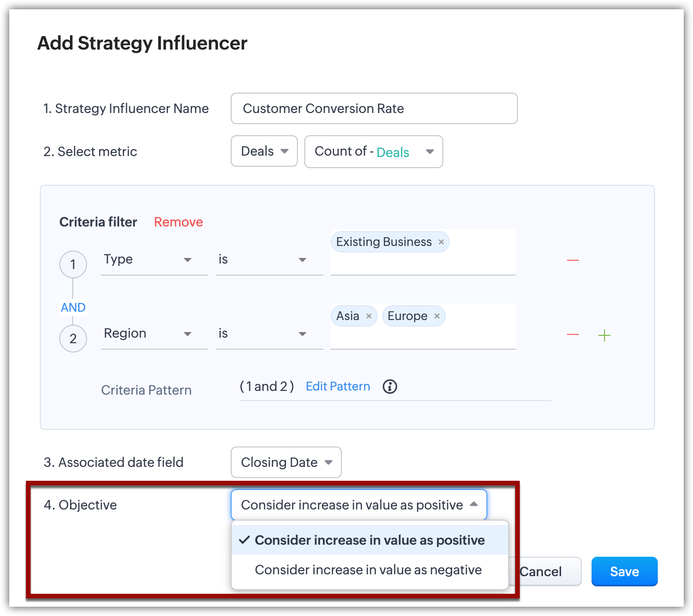Click the Strategy Influencer Name field
Screen dimensions: 693x616
(x=374, y=108)
